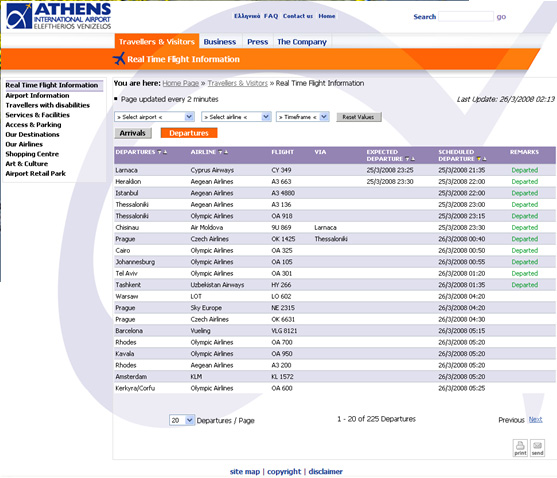The image size is (557, 478).
Task: Open the copyright footer link
Action: click(284, 472)
